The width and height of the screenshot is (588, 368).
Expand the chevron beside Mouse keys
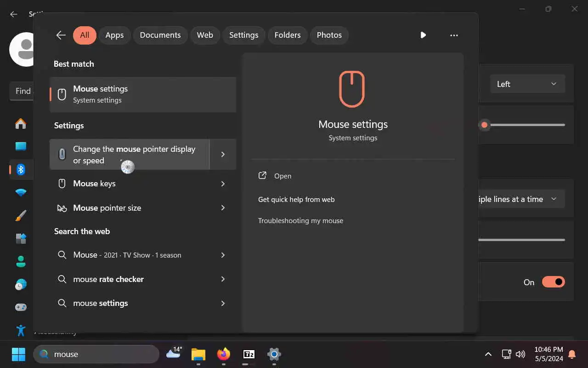click(223, 184)
